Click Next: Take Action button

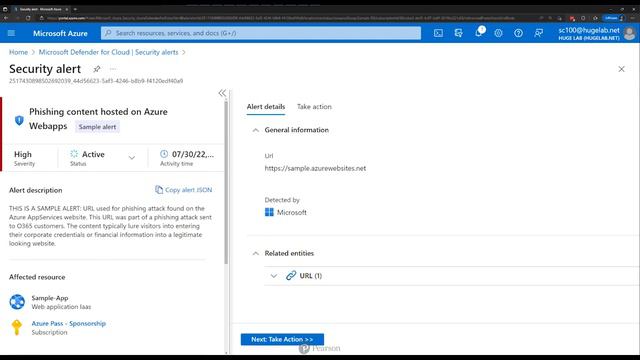click(282, 339)
